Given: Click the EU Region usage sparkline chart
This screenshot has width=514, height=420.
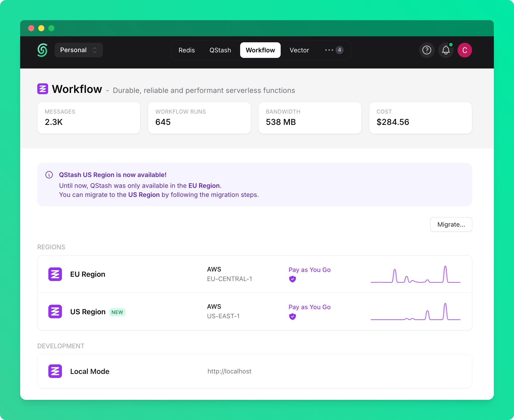Looking at the screenshot, I should coord(415,274).
